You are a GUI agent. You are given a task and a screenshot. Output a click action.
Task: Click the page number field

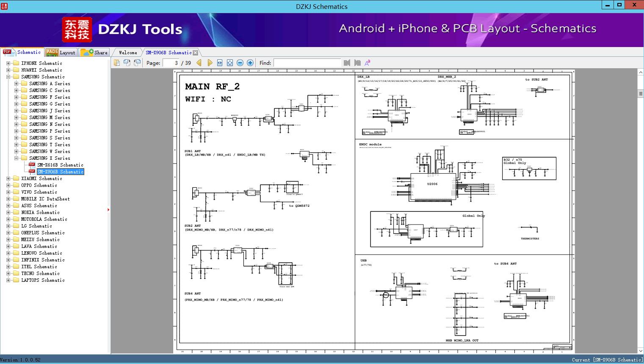tap(171, 63)
